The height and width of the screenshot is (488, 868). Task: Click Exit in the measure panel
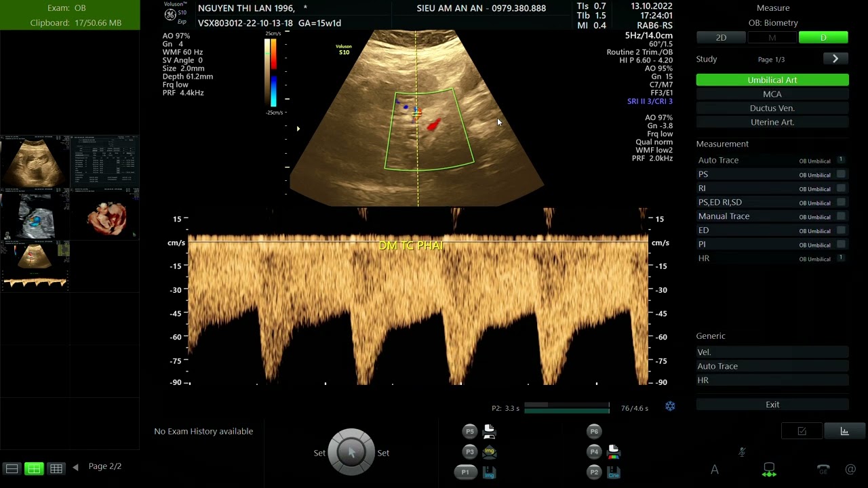tap(772, 405)
